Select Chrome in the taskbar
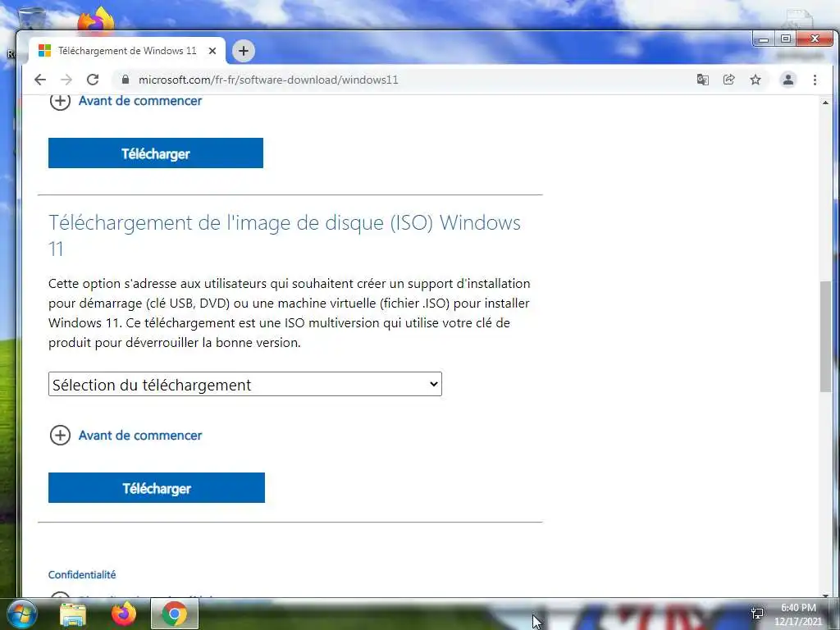The width and height of the screenshot is (840, 630). pos(175,614)
